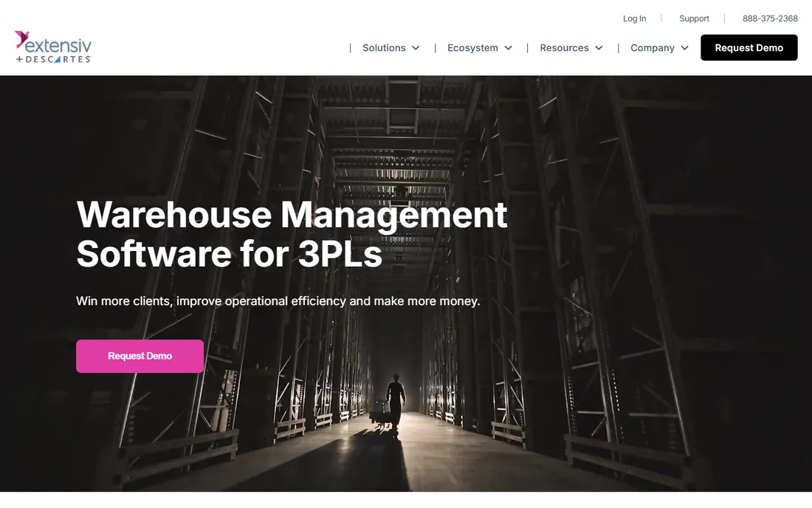
Task: Go to the Log In page
Action: pos(634,18)
